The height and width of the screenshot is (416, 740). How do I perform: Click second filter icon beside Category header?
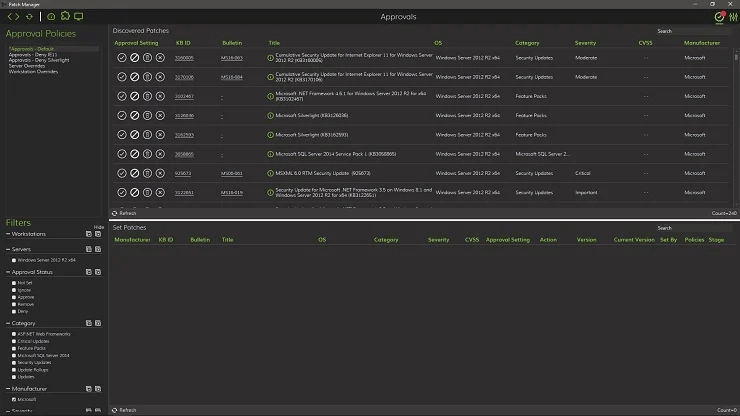[98, 323]
